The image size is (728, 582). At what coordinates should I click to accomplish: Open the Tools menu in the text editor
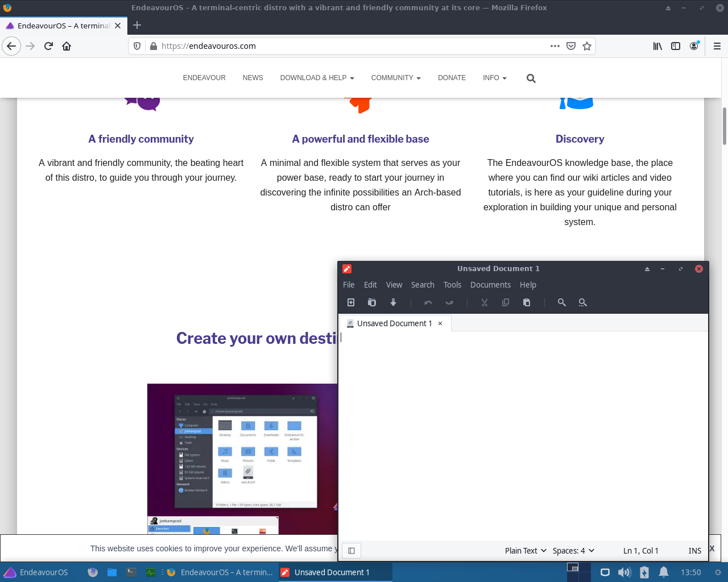452,285
